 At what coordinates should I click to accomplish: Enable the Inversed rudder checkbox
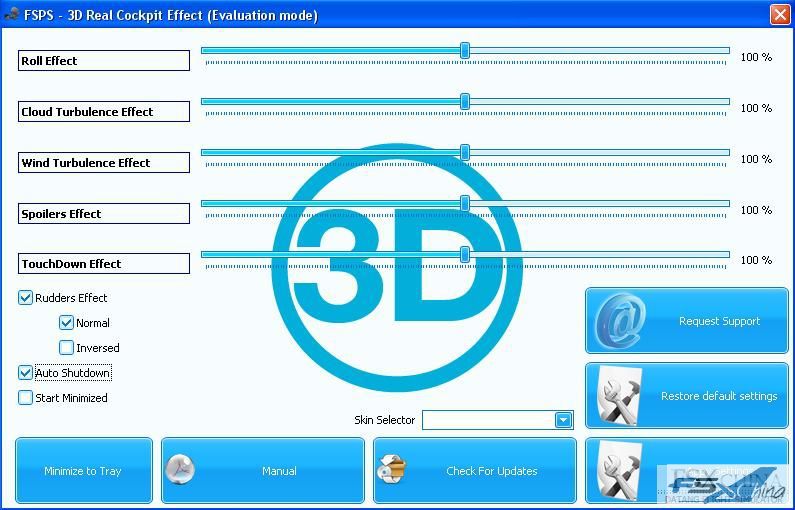click(66, 347)
